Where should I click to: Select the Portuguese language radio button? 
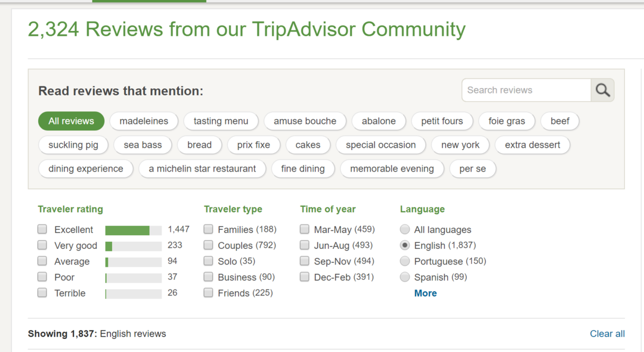(405, 261)
